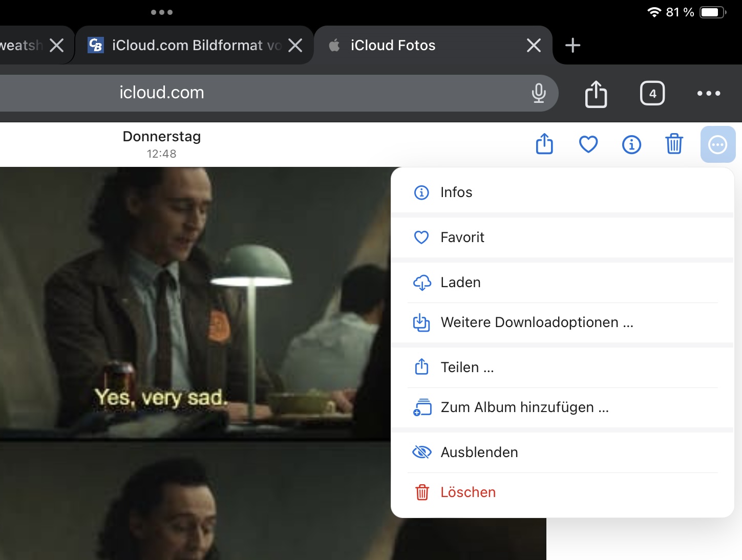Click the heart icon beside Favorit
742x560 pixels.
421,238
